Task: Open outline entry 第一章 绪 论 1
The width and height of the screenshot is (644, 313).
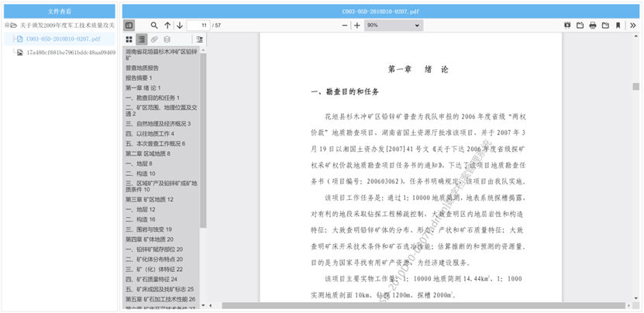Action: pos(143,88)
